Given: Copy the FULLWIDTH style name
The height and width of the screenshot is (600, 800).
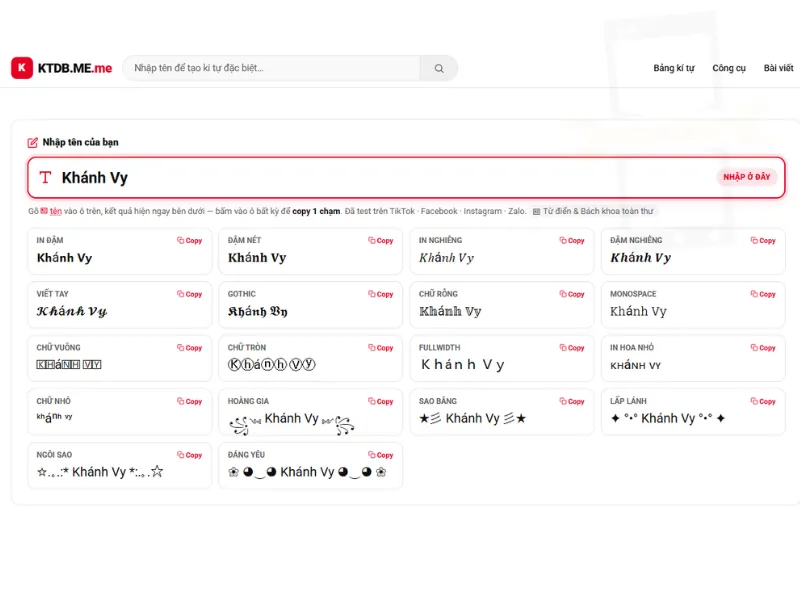Looking at the screenshot, I should click(572, 347).
